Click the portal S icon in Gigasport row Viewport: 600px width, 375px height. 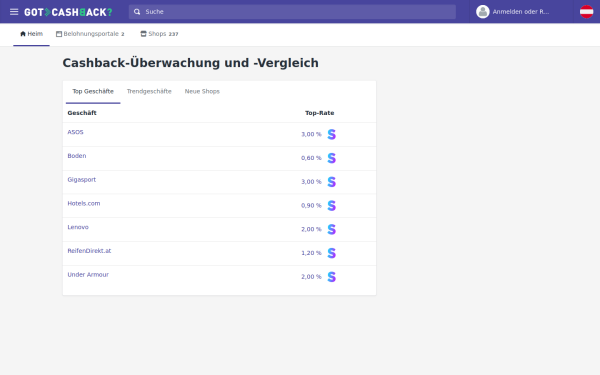click(331, 182)
